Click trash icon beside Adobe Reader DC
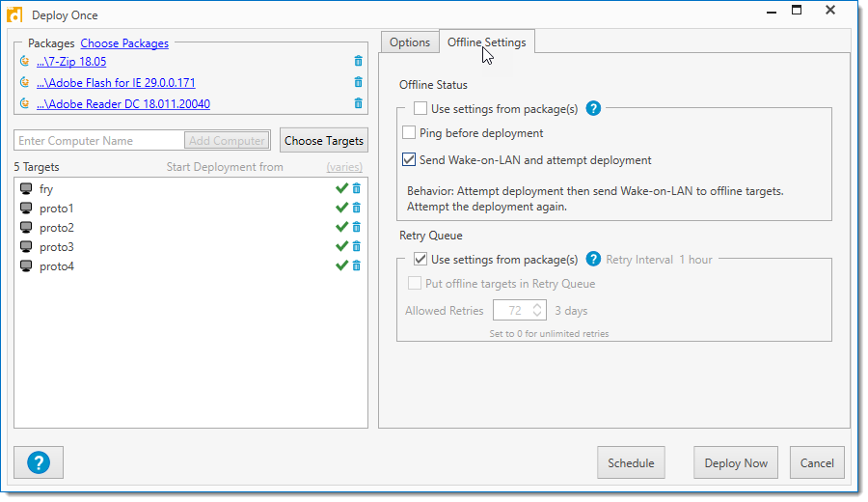The height and width of the screenshot is (502, 868). (x=359, y=104)
